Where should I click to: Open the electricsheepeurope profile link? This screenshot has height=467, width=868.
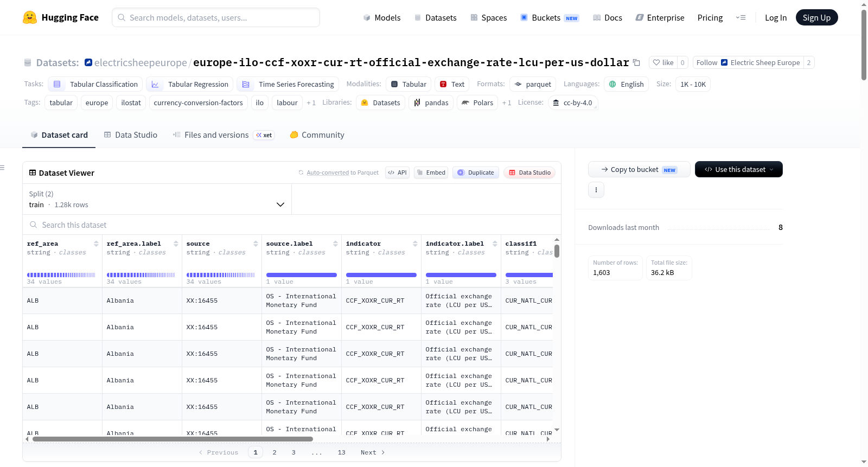pos(141,63)
